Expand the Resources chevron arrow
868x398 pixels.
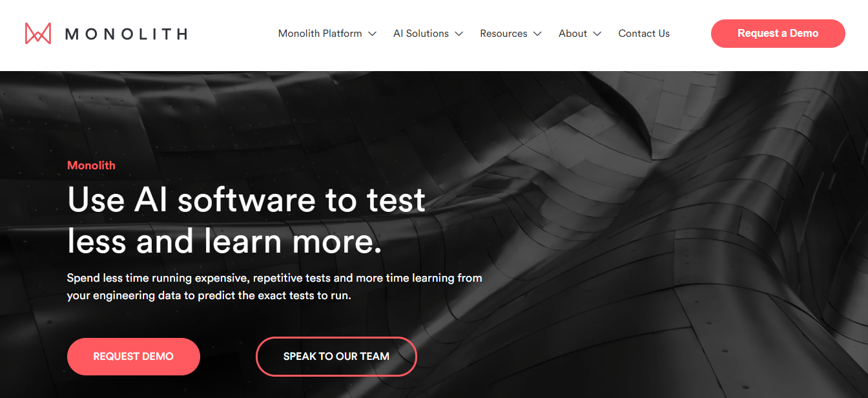[537, 34]
